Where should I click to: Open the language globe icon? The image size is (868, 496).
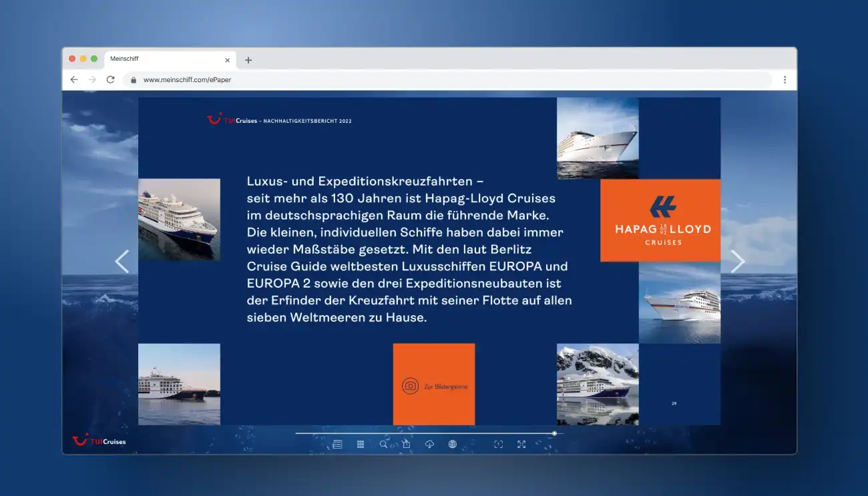click(x=453, y=444)
